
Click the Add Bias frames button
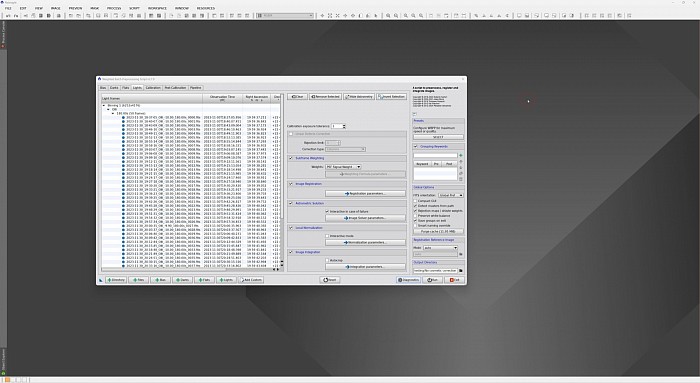[160, 280]
